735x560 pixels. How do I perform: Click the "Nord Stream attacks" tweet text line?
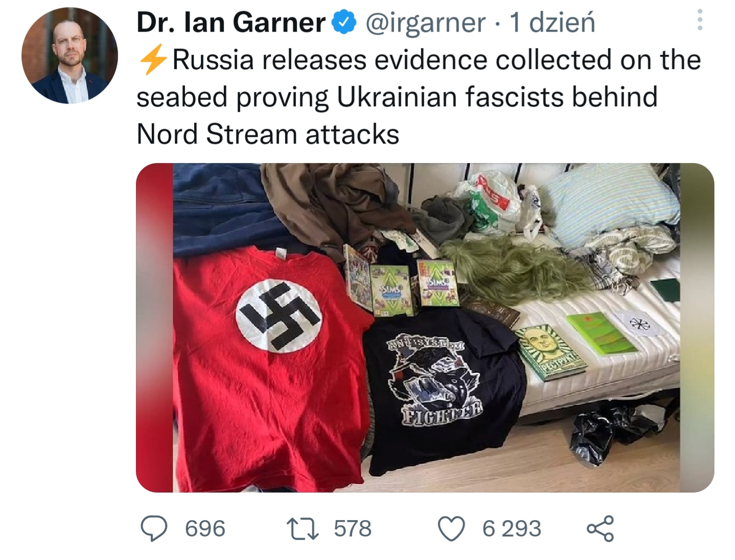pos(268,134)
